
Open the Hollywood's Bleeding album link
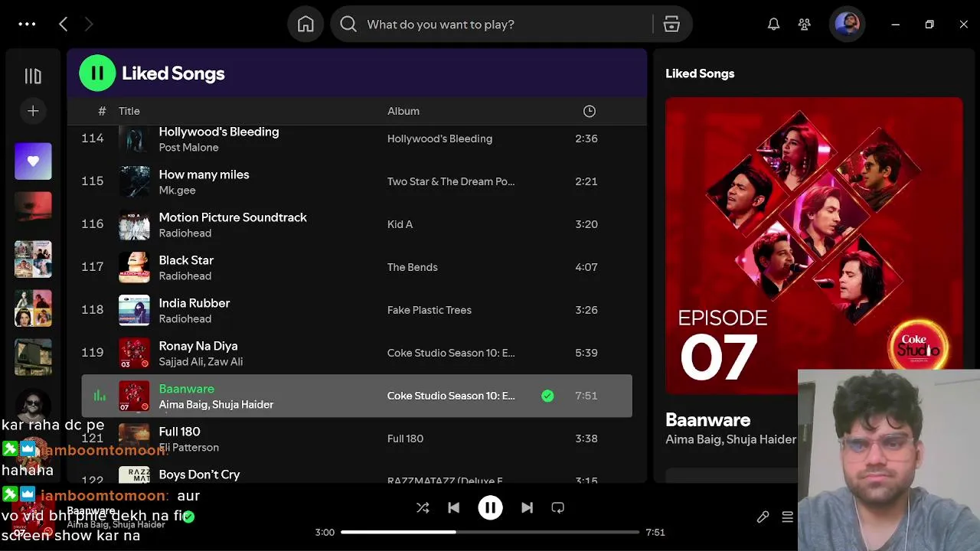pos(439,139)
